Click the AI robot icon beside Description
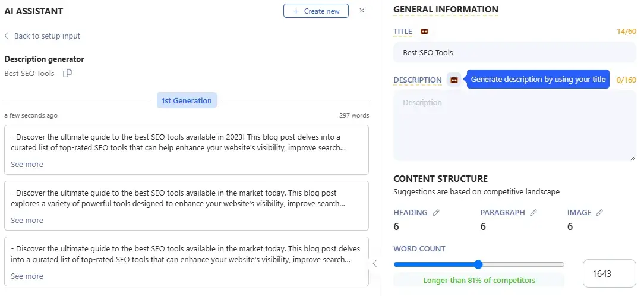 [454, 80]
